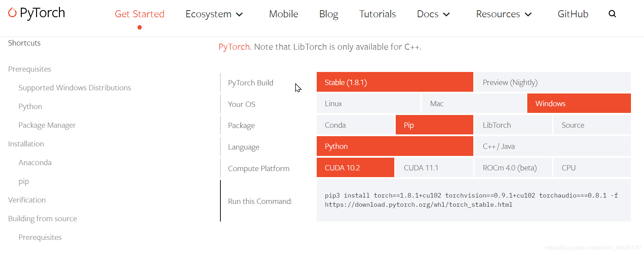Expand the Ecosystem dropdown
The width and height of the screenshot is (644, 254).
[214, 14]
